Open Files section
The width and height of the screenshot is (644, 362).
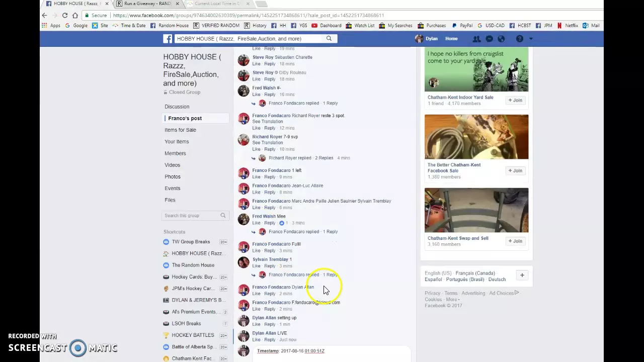170,200
